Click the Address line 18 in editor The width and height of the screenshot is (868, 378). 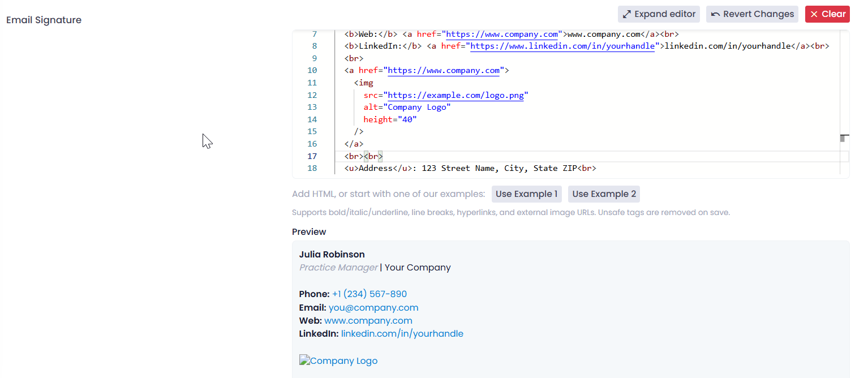[470, 169]
